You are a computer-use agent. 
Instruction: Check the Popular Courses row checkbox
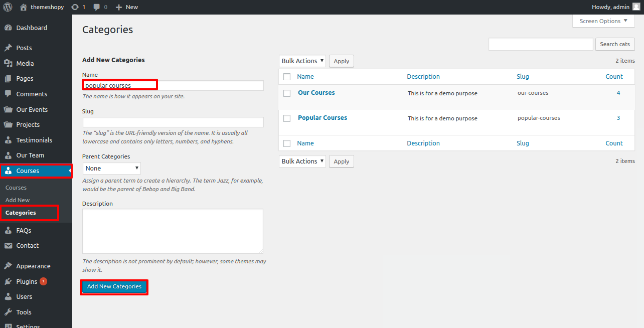[x=287, y=118]
